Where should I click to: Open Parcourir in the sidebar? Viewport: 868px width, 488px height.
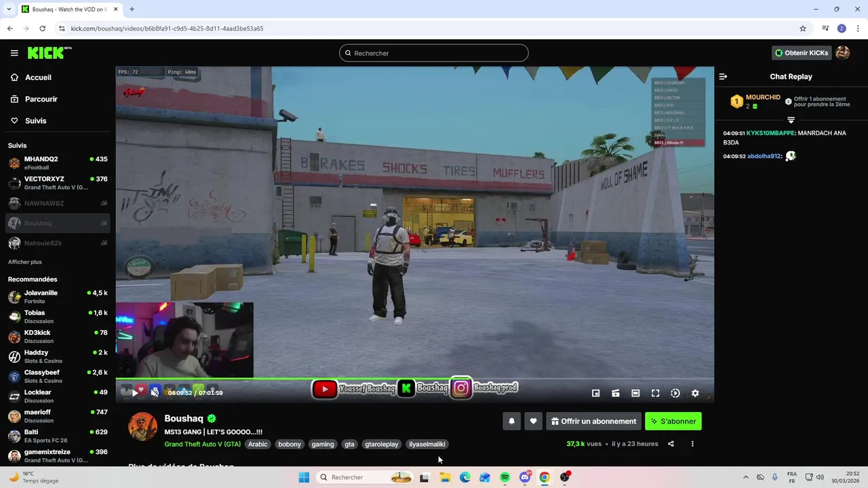click(41, 99)
